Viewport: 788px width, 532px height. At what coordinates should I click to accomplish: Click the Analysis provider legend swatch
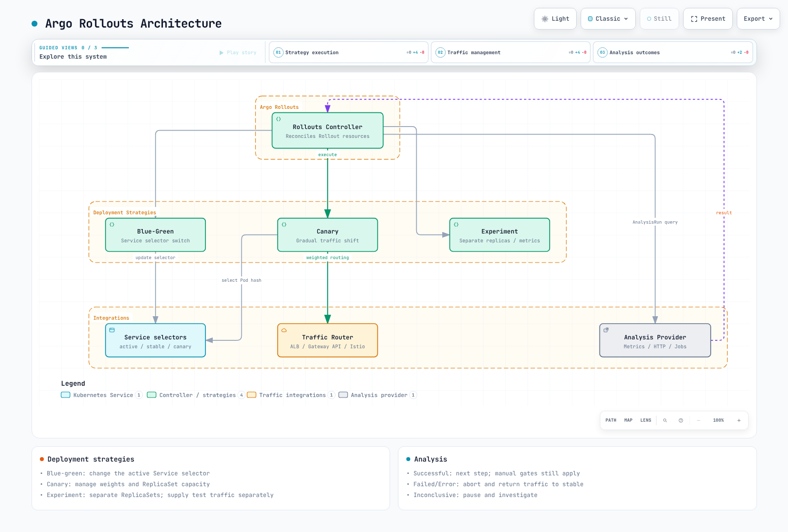343,395
